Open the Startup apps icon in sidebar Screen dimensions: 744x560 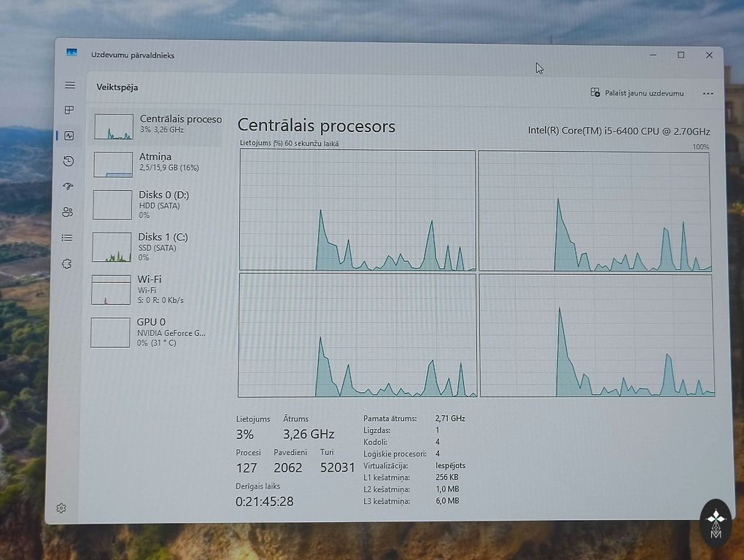pos(68,187)
